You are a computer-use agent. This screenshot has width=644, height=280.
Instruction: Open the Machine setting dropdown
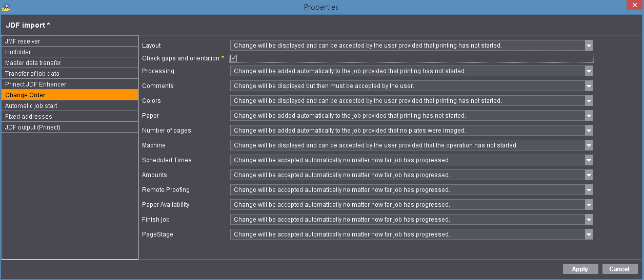(589, 145)
